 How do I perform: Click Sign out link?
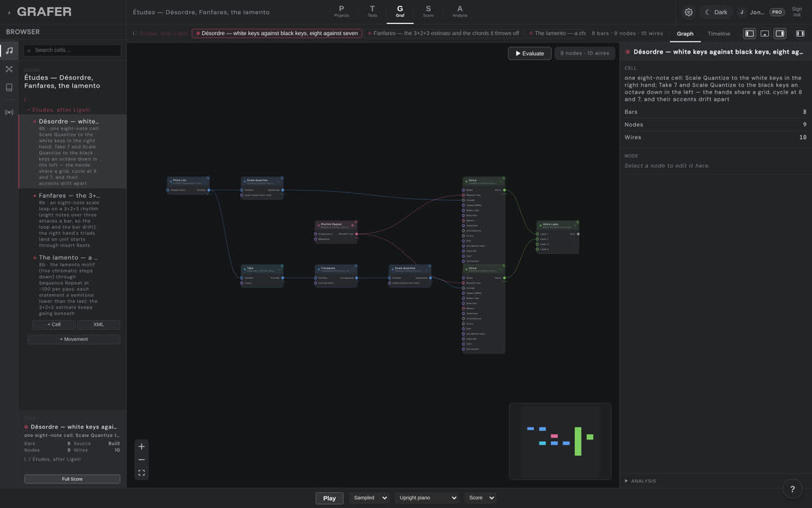pyautogui.click(x=797, y=12)
